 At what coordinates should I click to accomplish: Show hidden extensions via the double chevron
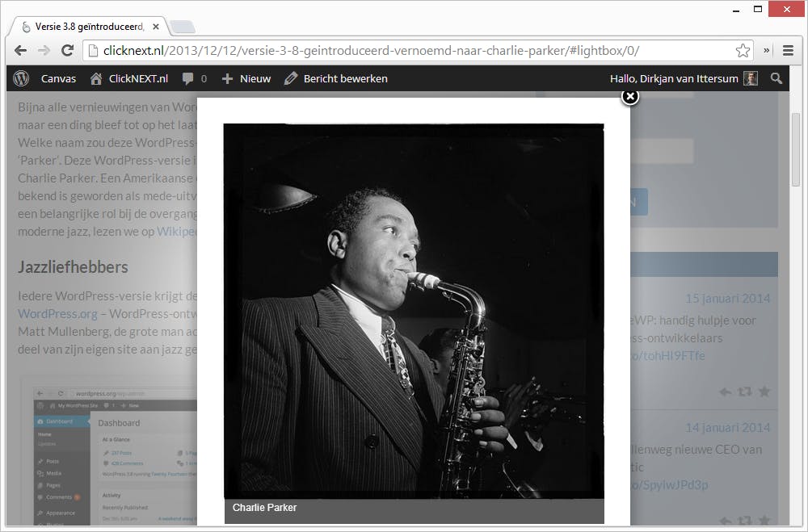click(766, 51)
